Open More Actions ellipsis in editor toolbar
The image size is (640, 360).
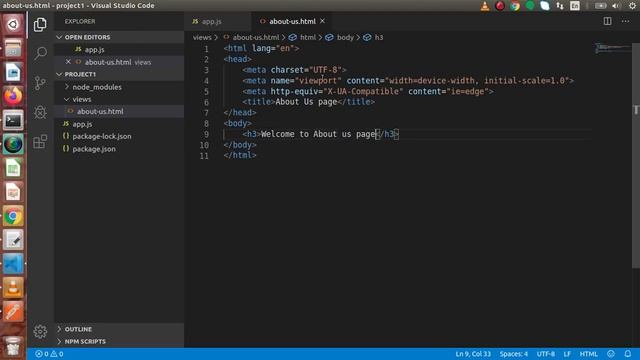[x=625, y=21]
